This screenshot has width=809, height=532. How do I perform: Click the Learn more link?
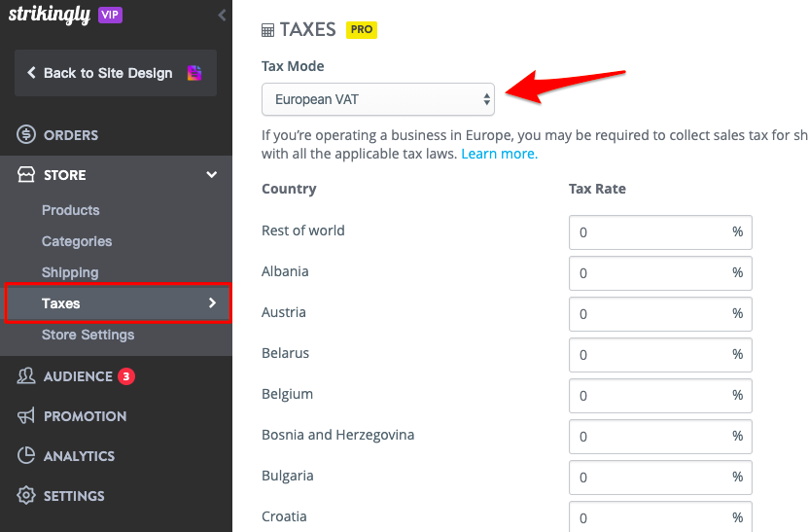click(x=500, y=154)
